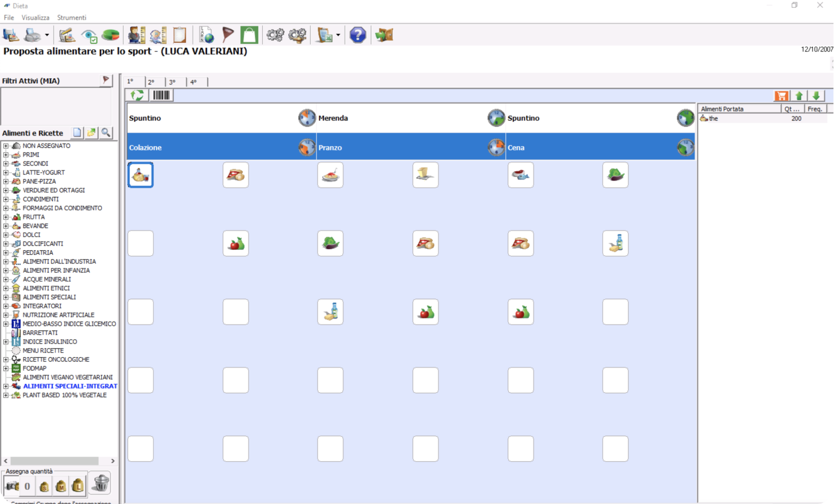Image resolution: width=834 pixels, height=504 pixels.
Task: Click the Alimenti Portata column header
Action: [x=739, y=109]
